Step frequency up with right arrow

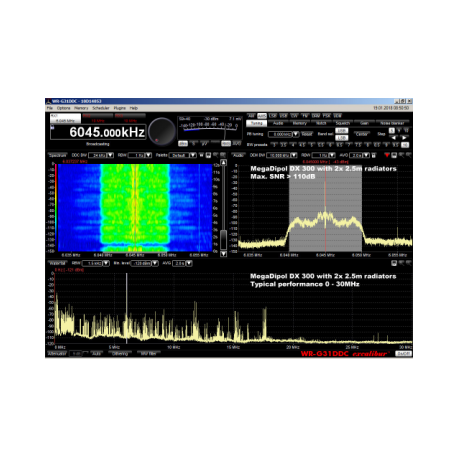[404, 138]
